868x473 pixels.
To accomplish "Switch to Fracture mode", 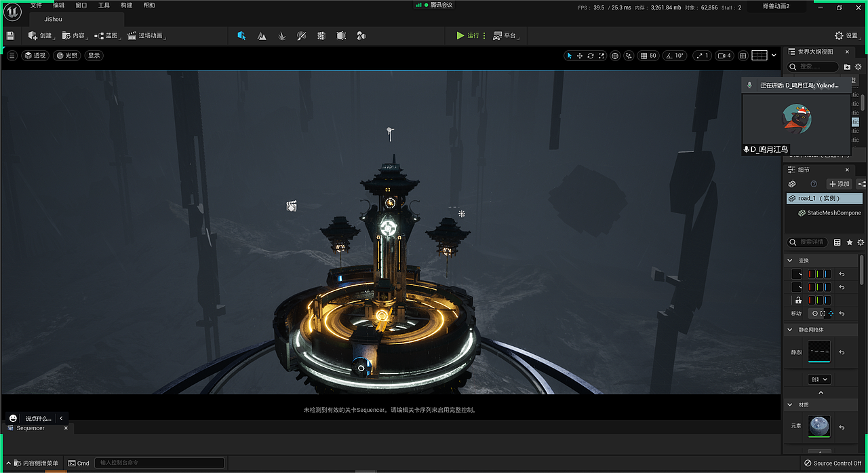I will coord(321,35).
